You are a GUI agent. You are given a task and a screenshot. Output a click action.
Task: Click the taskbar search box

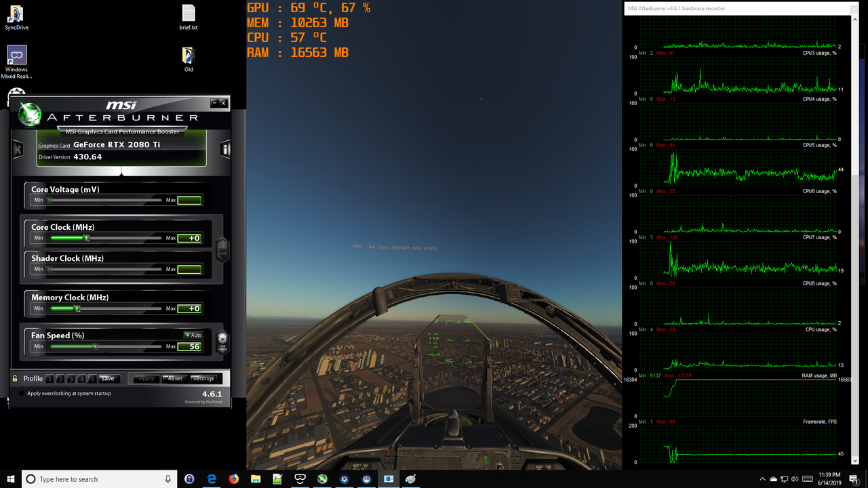click(x=100, y=479)
